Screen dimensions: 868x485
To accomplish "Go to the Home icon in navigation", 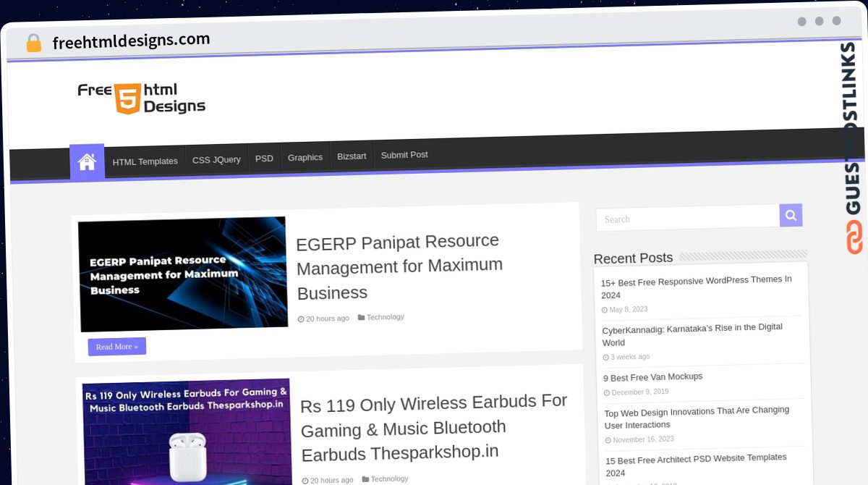I will (x=87, y=162).
